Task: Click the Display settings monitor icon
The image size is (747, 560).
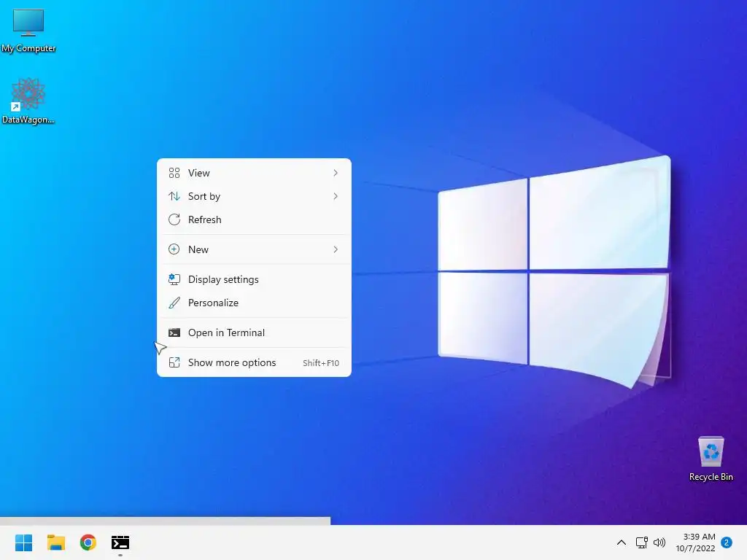Action: coord(174,279)
